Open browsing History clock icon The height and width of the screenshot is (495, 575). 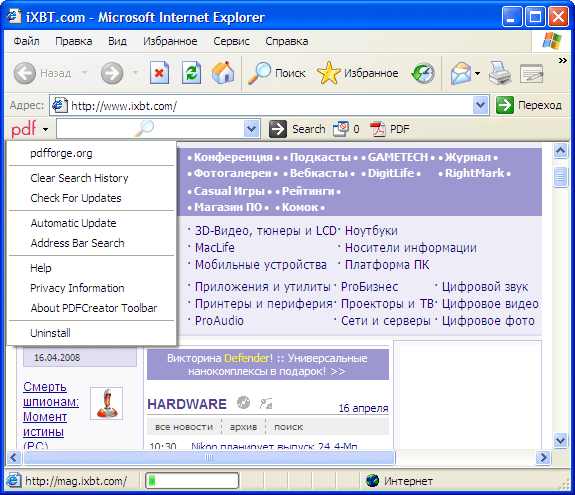tap(423, 73)
